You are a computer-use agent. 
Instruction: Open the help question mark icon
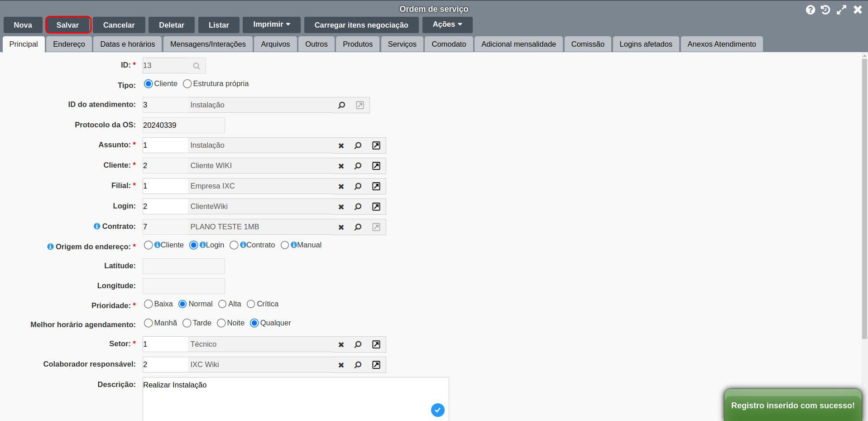pos(810,10)
